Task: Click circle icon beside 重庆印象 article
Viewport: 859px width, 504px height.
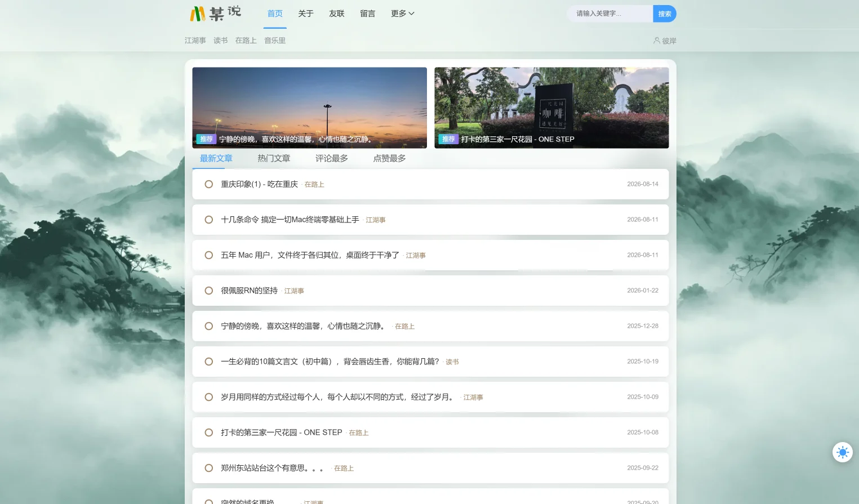Action: click(209, 184)
